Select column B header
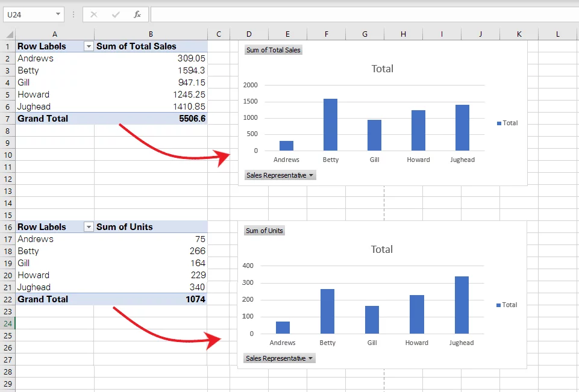Screen dimensions: 579x392 151,34
